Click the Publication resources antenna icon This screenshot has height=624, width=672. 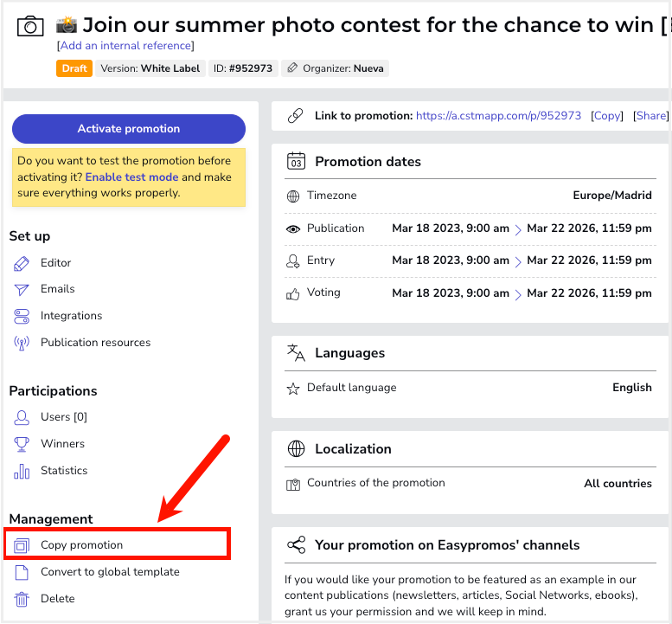tap(22, 343)
